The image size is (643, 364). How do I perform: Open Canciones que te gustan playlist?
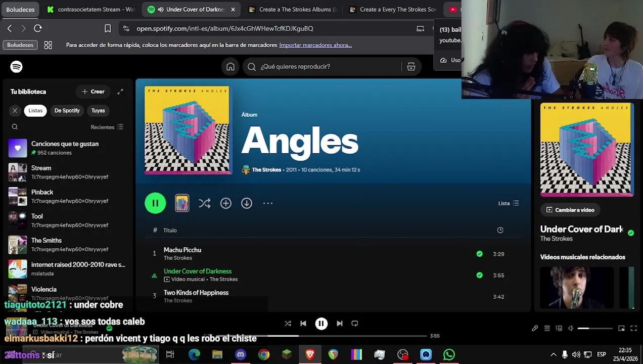(68, 148)
